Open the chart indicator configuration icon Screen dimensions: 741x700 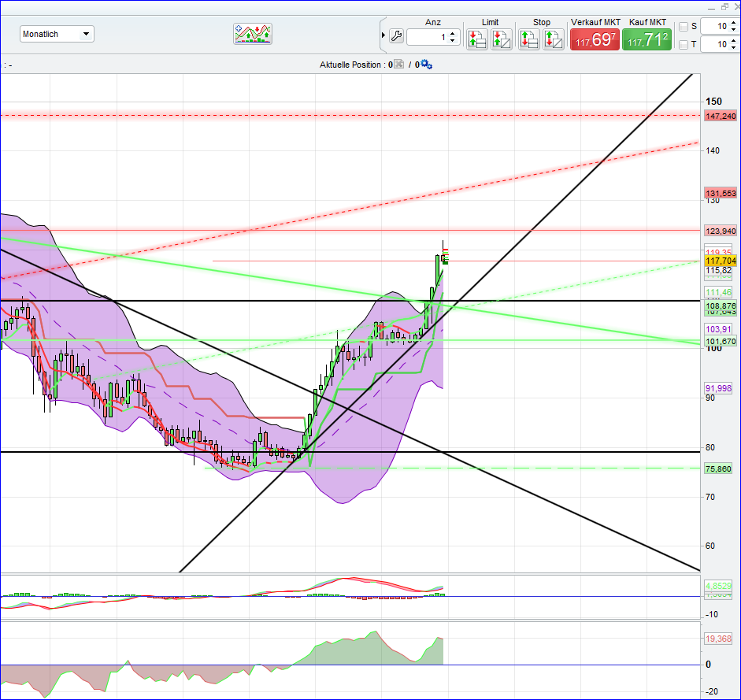click(252, 33)
